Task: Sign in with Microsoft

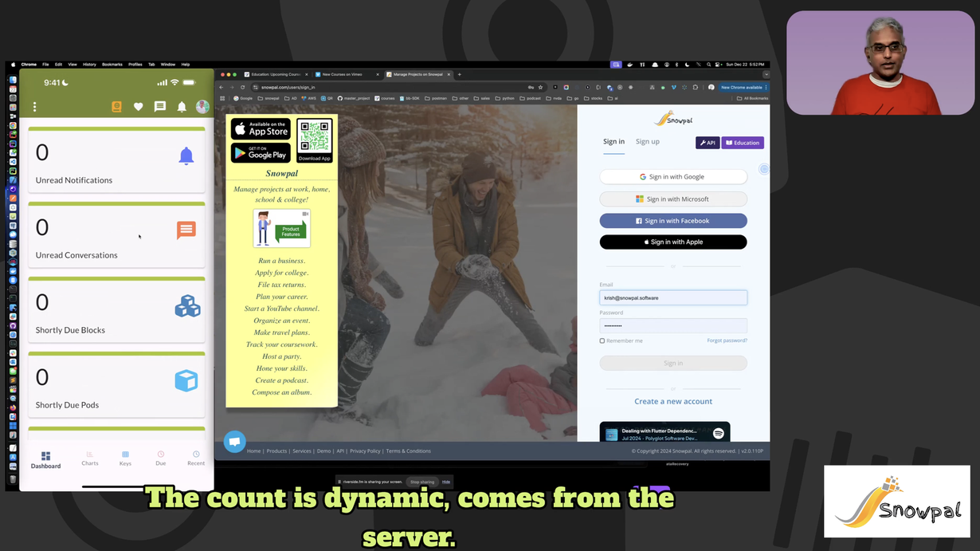Action: tap(673, 199)
